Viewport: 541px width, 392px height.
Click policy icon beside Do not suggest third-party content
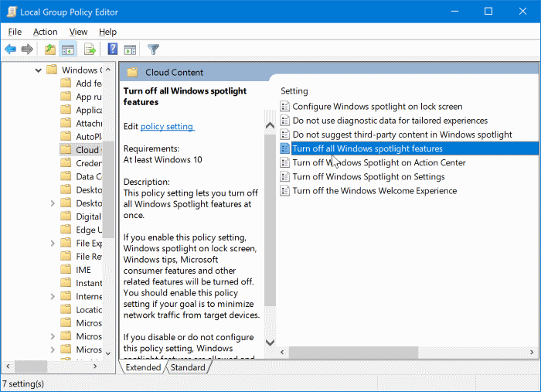coord(284,135)
